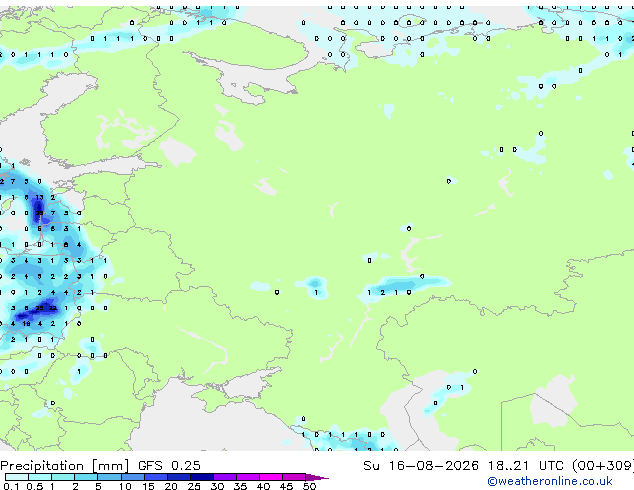This screenshot has height=490, width=634.
Task: Click the '30' legend scale label
Action: point(217,486)
